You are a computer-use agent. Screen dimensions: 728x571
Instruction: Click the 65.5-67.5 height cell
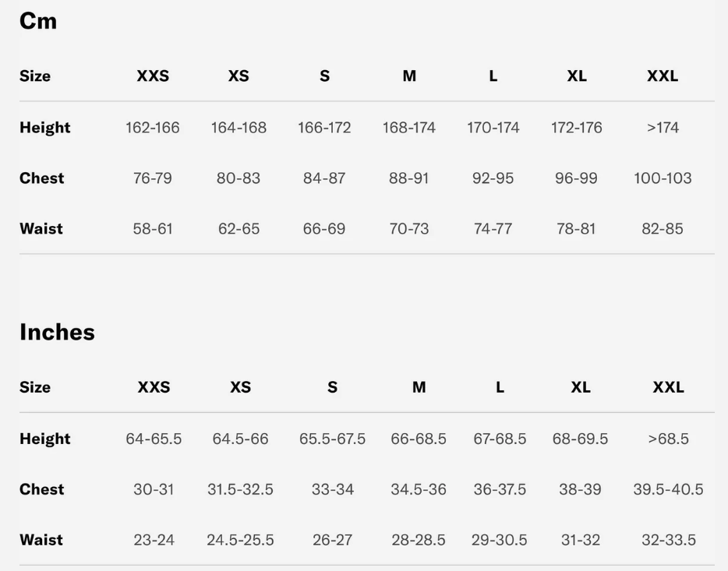click(x=332, y=439)
